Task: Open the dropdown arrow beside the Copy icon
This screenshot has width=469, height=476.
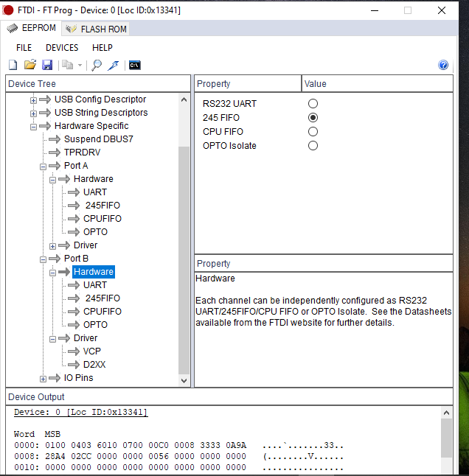Action: (x=80, y=65)
